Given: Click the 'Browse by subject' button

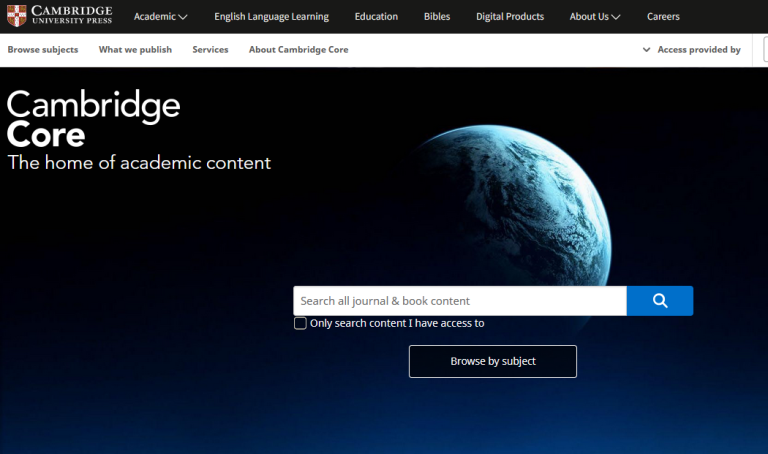Looking at the screenshot, I should click(493, 361).
